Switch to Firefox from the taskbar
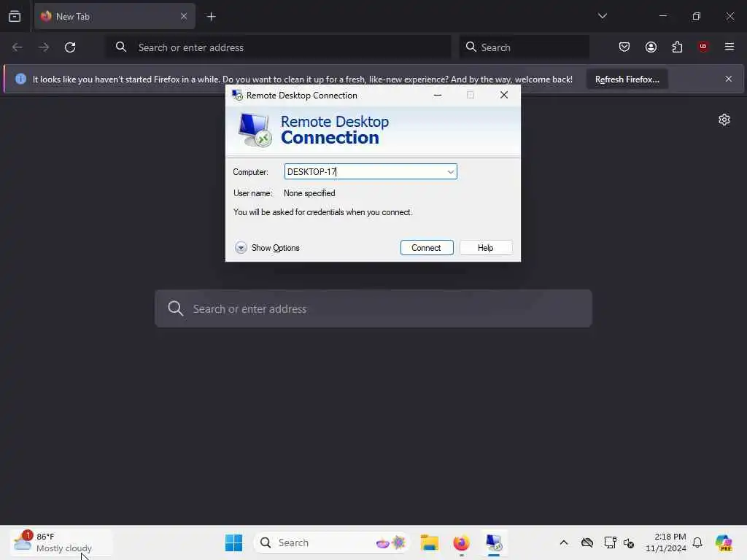This screenshot has height=560, width=747. click(461, 542)
